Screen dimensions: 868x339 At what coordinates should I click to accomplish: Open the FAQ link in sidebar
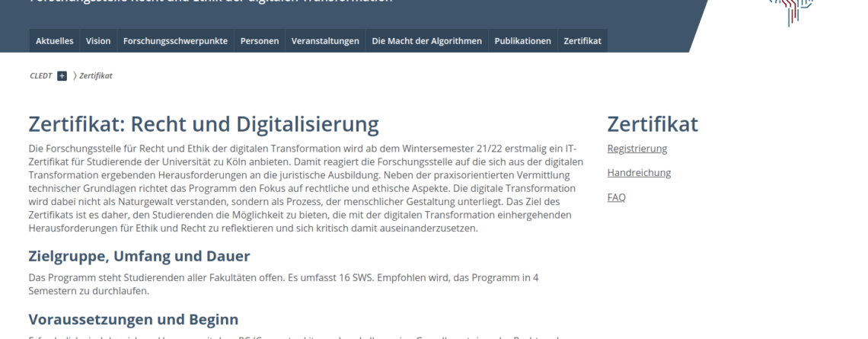(x=616, y=197)
